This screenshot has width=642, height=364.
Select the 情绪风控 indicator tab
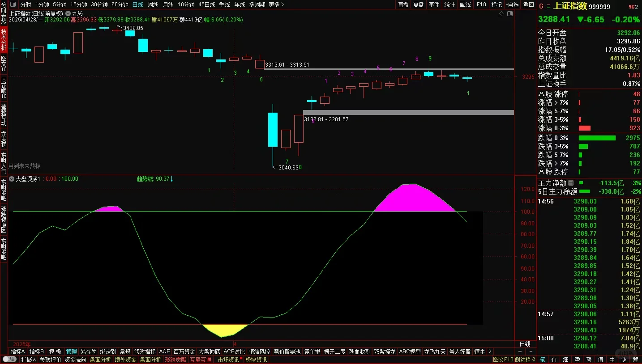(x=260, y=351)
